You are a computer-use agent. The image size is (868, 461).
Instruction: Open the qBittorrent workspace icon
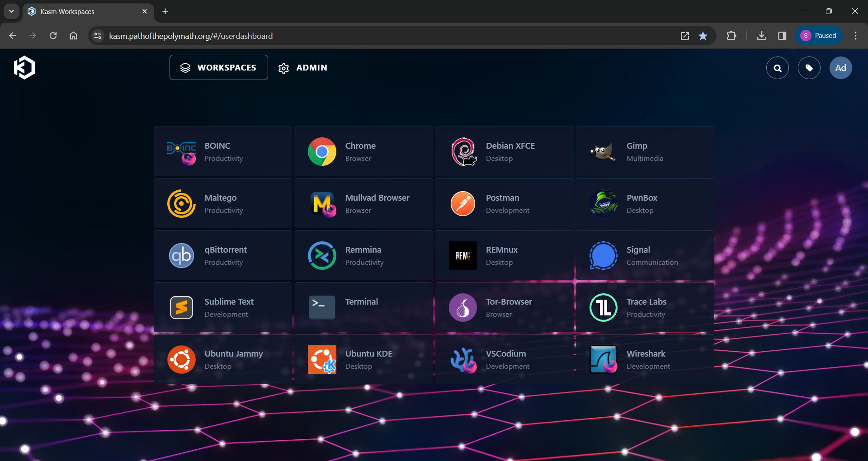tap(181, 256)
